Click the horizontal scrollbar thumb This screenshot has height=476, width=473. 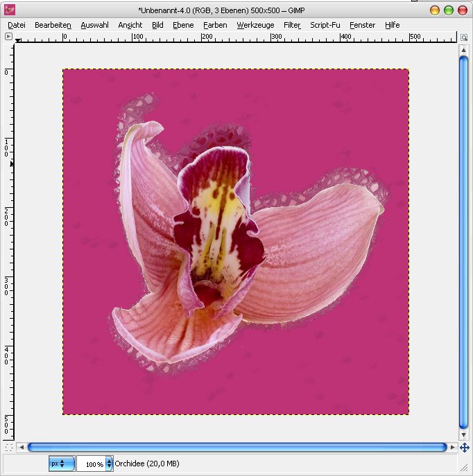click(237, 447)
